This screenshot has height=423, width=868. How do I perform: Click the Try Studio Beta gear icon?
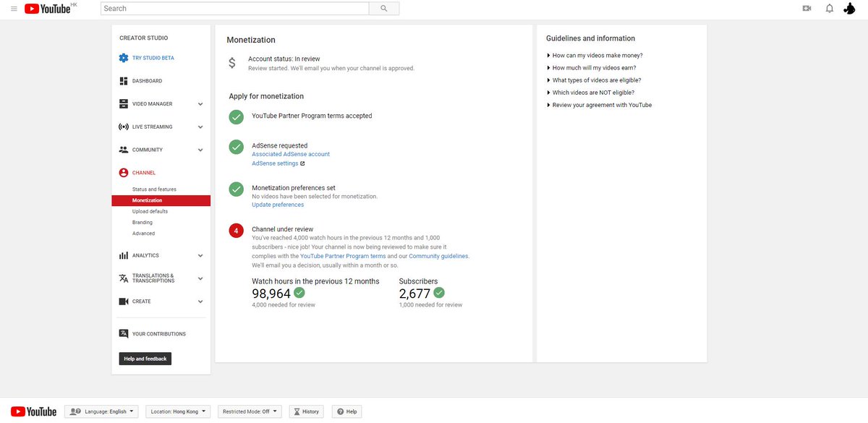(124, 58)
